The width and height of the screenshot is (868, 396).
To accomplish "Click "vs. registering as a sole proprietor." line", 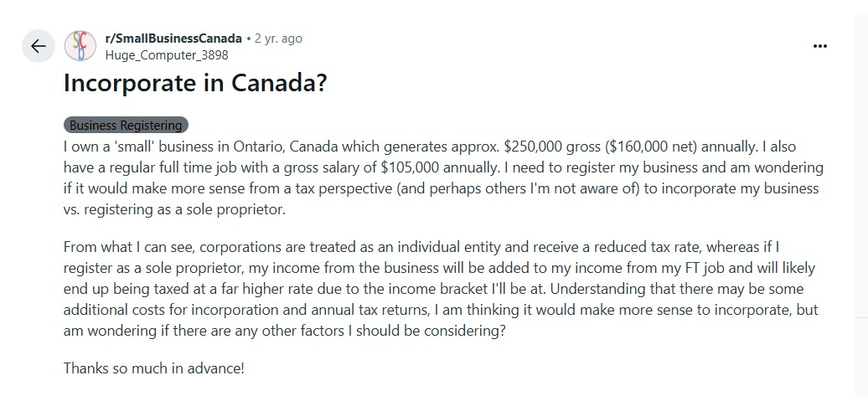I will coord(174,210).
